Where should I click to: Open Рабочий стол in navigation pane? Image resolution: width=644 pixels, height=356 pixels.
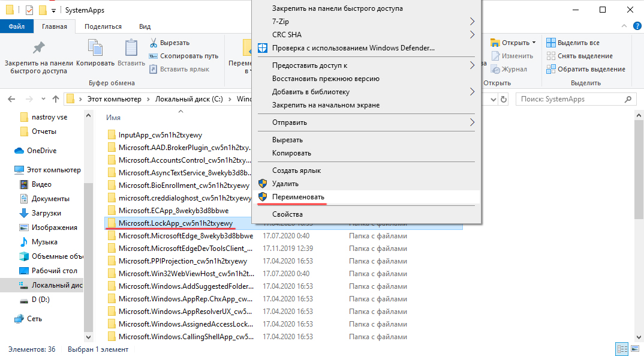pos(49,271)
